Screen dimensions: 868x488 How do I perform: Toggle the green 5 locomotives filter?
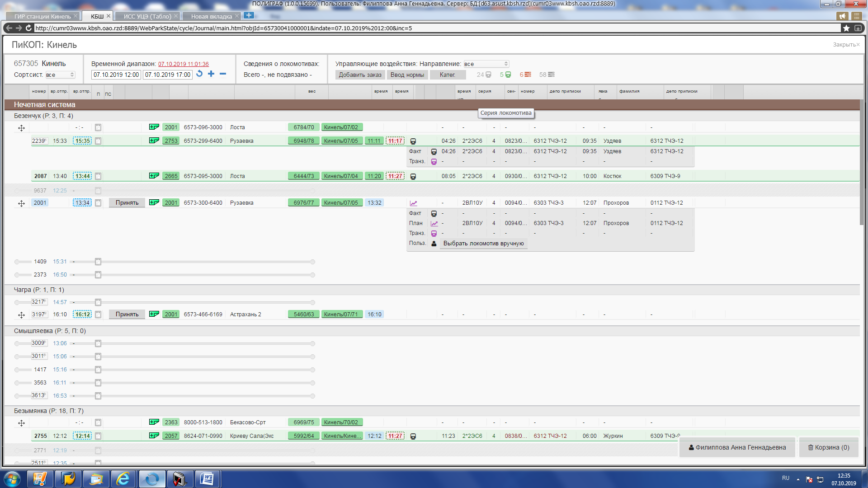pyautogui.click(x=505, y=75)
